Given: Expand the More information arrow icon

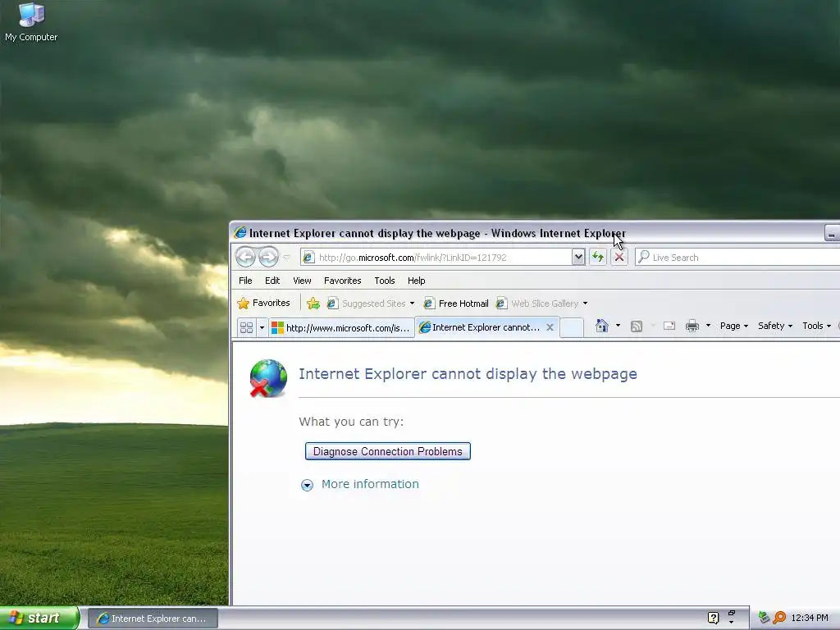Looking at the screenshot, I should (307, 485).
